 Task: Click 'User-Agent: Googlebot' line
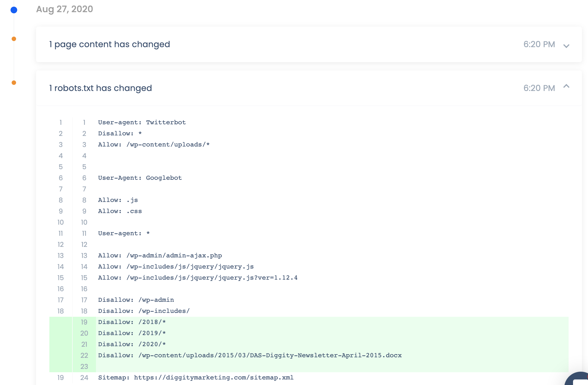click(140, 178)
